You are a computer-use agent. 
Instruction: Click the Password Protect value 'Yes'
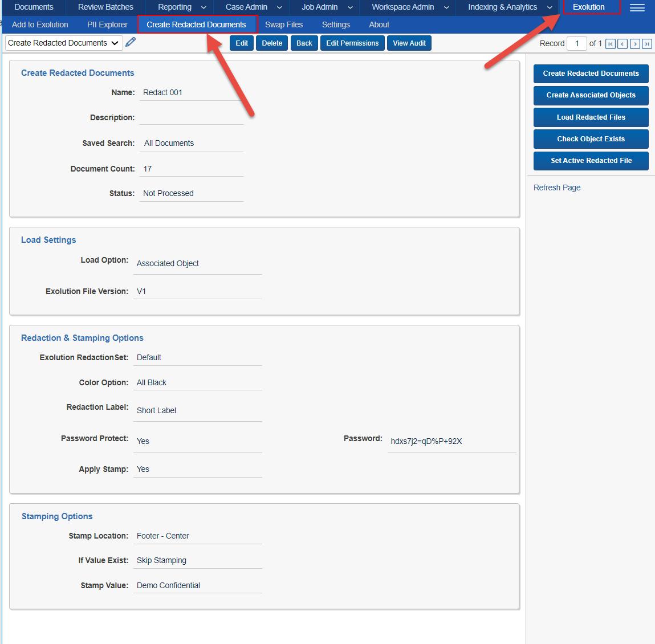(x=143, y=441)
